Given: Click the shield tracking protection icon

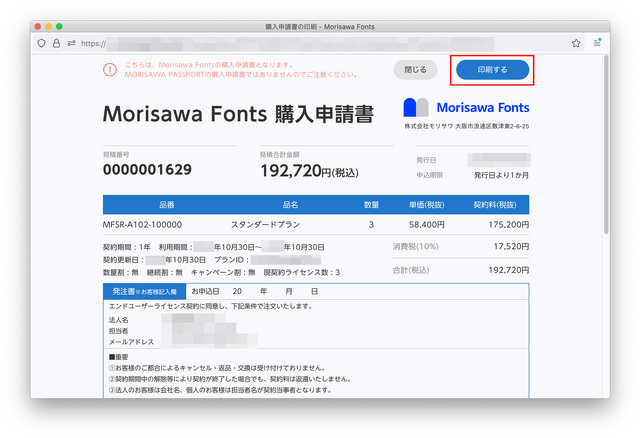Looking at the screenshot, I should [x=41, y=43].
